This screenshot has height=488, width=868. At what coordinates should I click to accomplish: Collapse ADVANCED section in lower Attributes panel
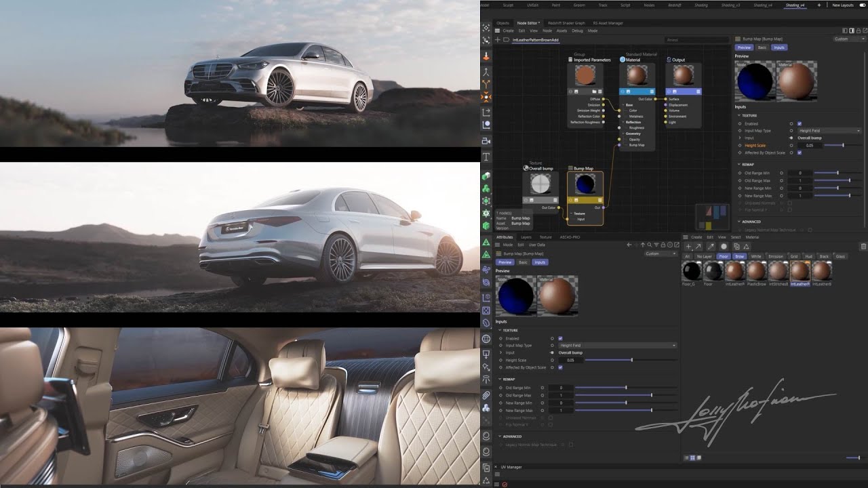pyautogui.click(x=500, y=436)
